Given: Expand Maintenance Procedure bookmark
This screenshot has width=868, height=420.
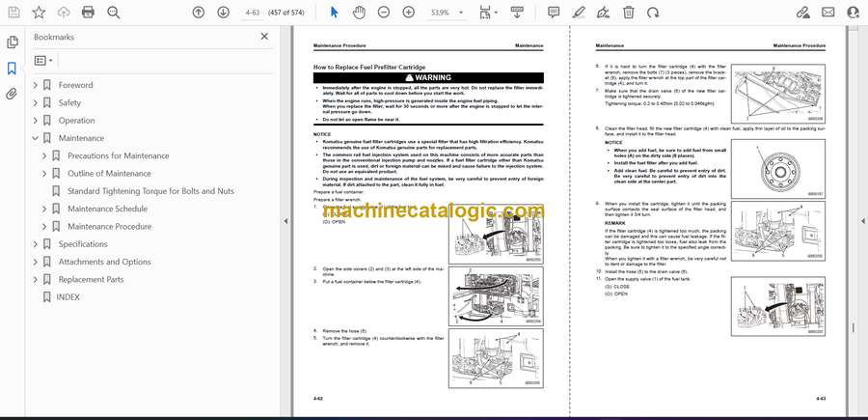Looking at the screenshot, I should (44, 226).
